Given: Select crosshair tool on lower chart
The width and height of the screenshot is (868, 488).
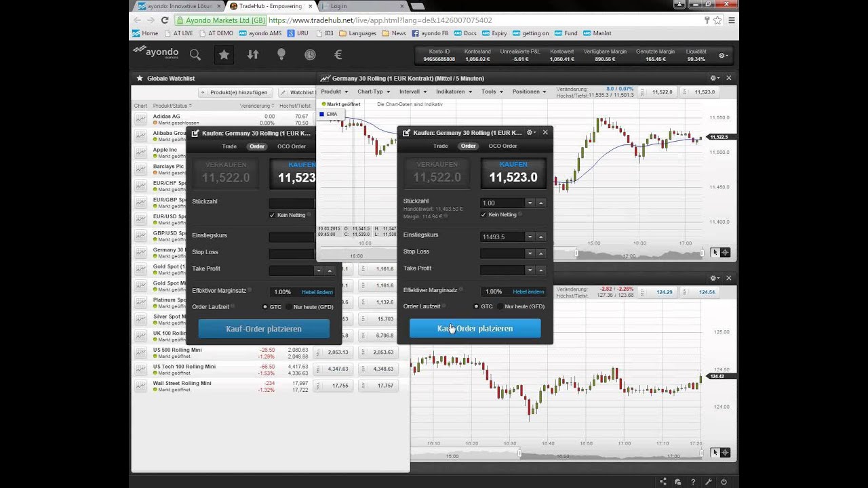Looking at the screenshot, I should [725, 452].
